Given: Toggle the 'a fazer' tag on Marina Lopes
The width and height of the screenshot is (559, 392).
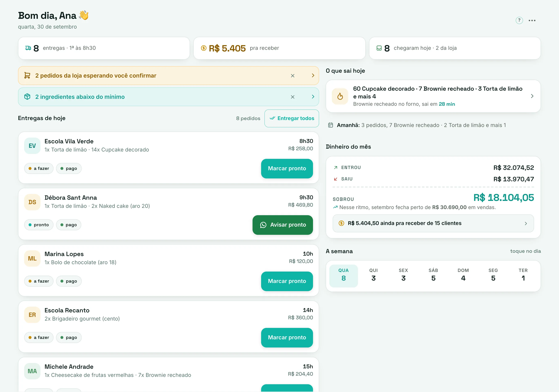Looking at the screenshot, I should pos(39,281).
